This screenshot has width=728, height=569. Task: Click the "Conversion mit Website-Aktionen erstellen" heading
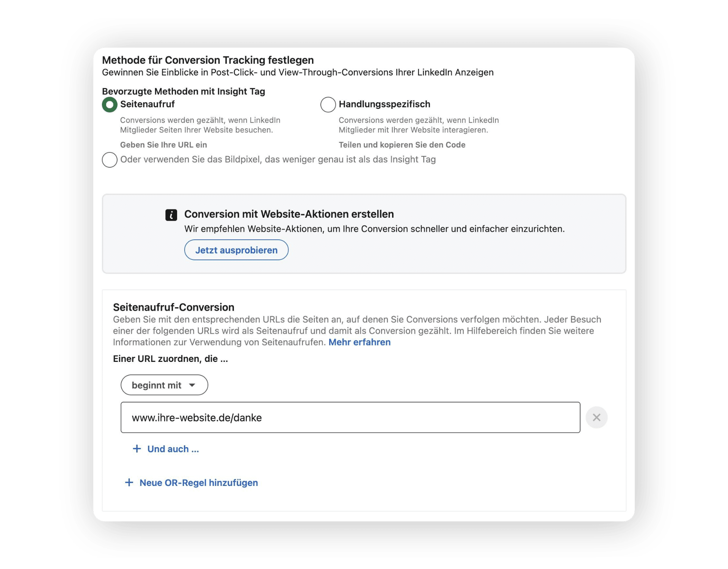pyautogui.click(x=289, y=214)
